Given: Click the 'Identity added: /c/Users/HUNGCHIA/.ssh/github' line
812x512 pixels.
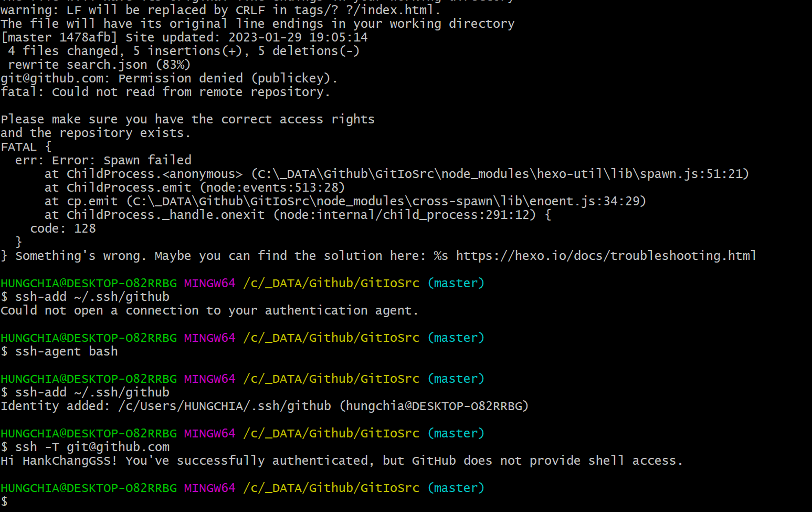Looking at the screenshot, I should pos(265,406).
